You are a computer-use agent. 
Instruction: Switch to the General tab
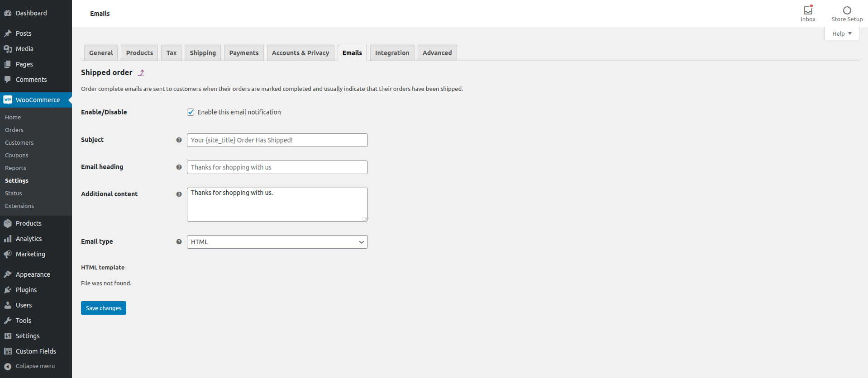[101, 53]
